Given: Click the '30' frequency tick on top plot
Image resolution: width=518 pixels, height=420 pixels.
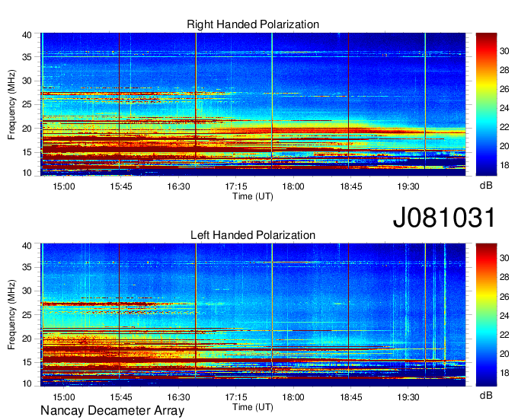Looking at the screenshot, I should click(27, 81).
